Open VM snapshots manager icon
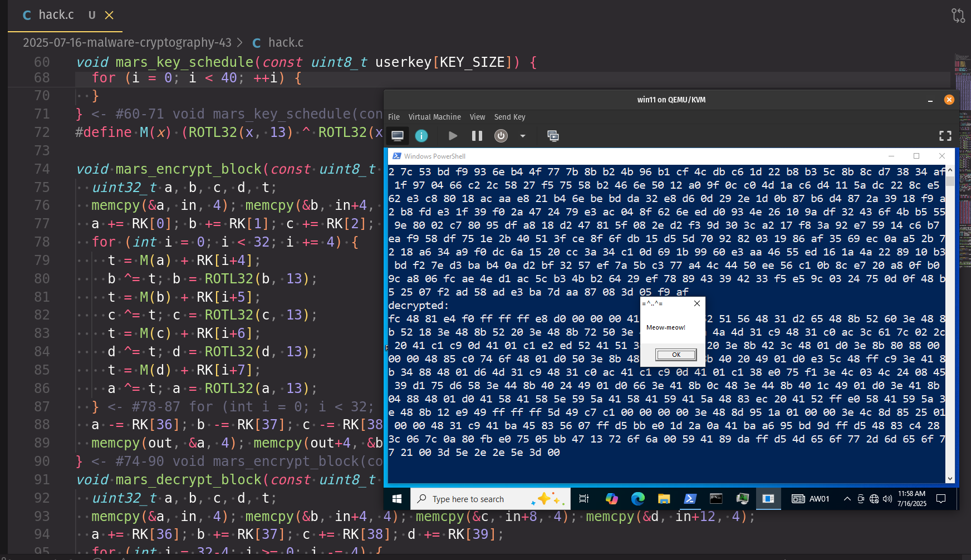The width and height of the screenshot is (971, 560). click(553, 136)
